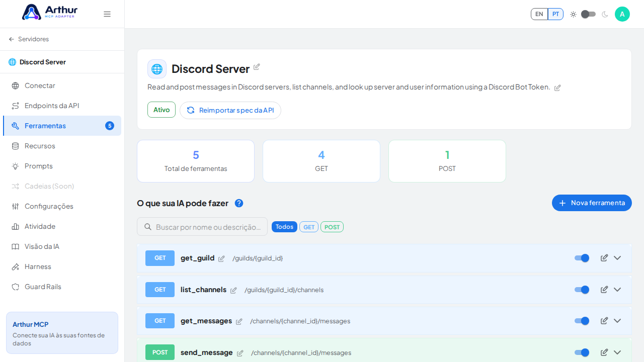Collapse sidebar with hamburger menu icon
644x362 pixels.
coord(107,14)
